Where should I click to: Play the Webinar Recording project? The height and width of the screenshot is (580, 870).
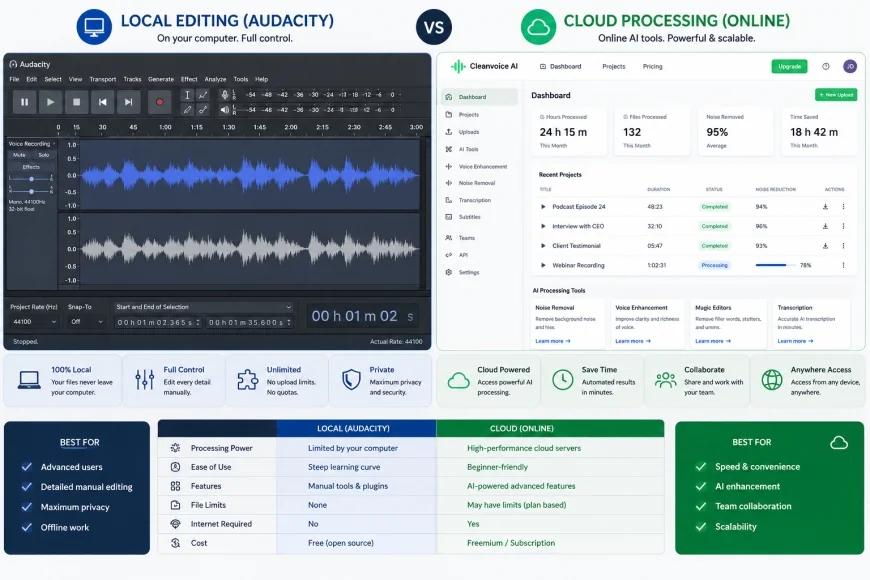(543, 265)
